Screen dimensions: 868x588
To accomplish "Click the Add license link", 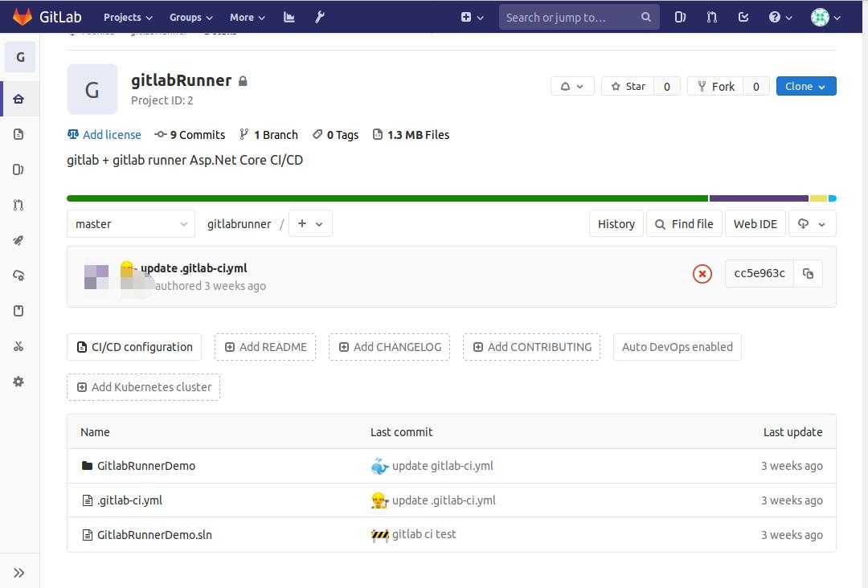I will (x=104, y=135).
